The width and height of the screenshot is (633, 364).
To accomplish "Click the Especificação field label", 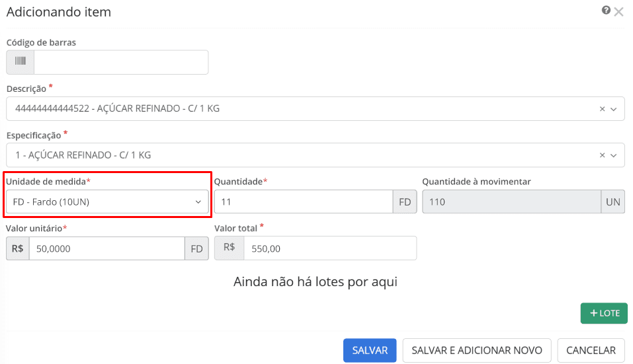I will point(34,135).
